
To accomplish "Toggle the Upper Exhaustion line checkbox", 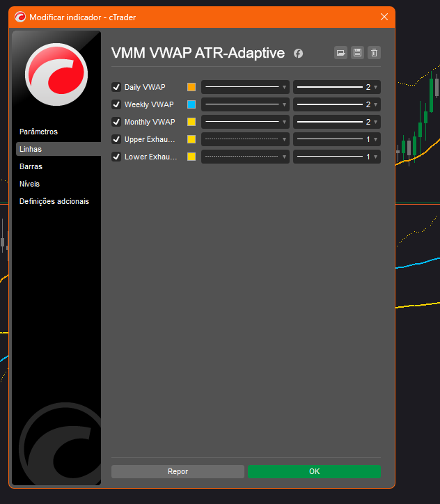I will click(116, 139).
